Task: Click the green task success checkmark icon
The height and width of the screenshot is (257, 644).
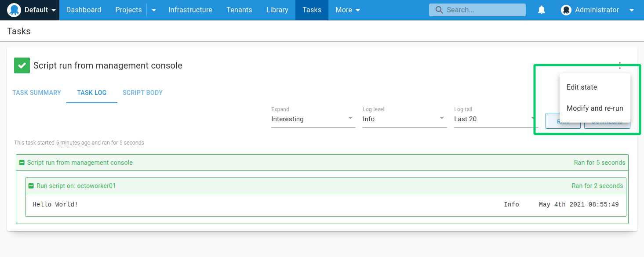Action: click(22, 65)
